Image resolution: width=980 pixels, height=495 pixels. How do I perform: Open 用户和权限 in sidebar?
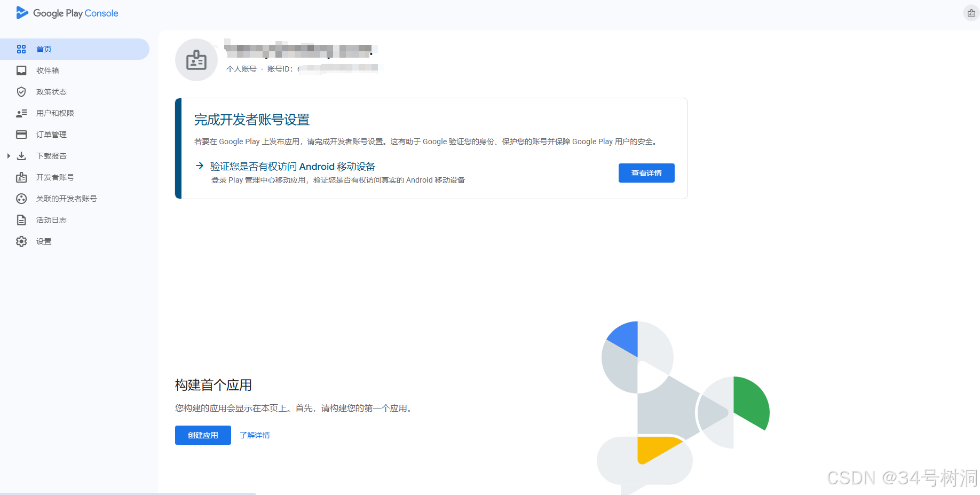pyautogui.click(x=75, y=113)
